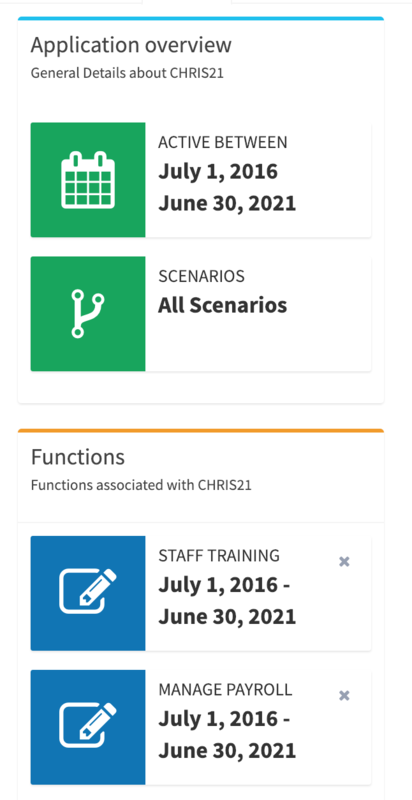412x800 pixels.
Task: Click the Application overview heading
Action: 131,45
